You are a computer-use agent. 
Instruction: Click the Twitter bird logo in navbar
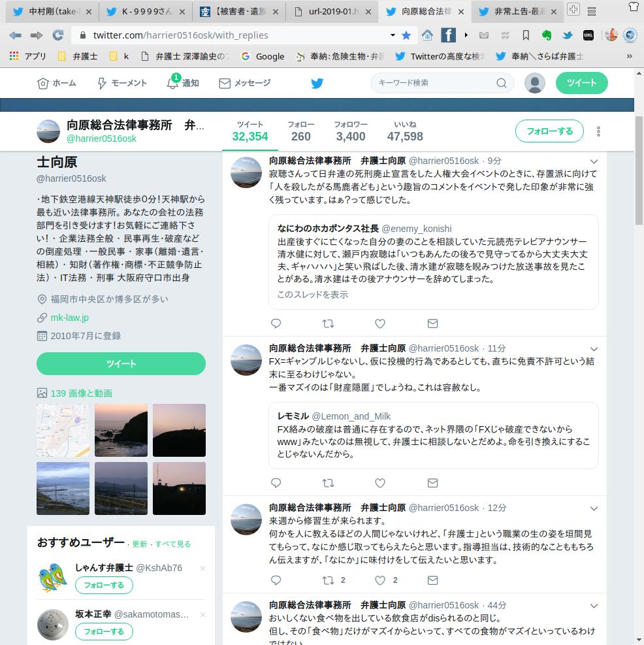pyautogui.click(x=317, y=83)
